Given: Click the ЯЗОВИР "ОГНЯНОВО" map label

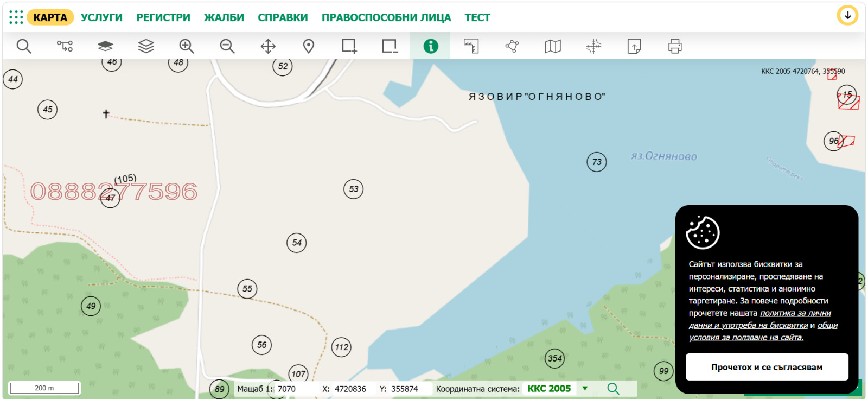Looking at the screenshot, I should [x=537, y=97].
